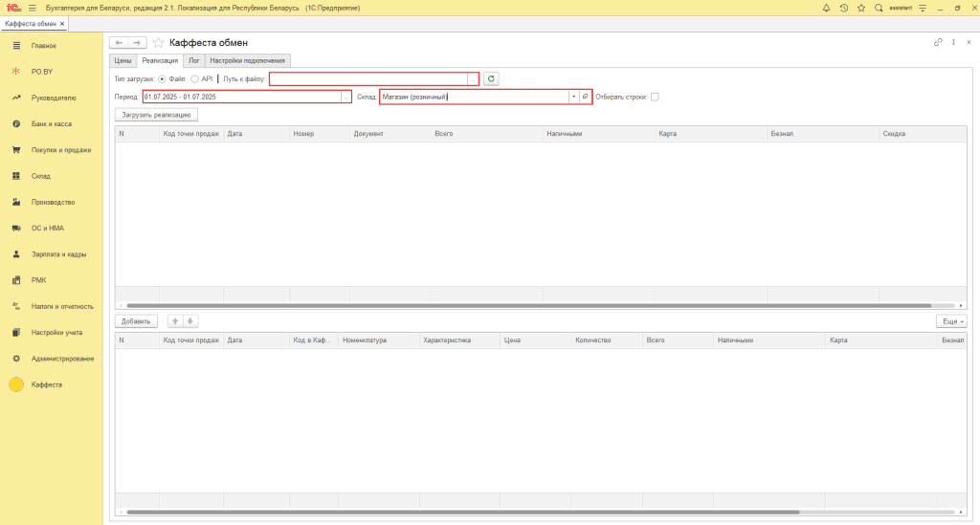The width and height of the screenshot is (980, 525).
Task: Click lower table Цена column header
Action: pos(536,340)
